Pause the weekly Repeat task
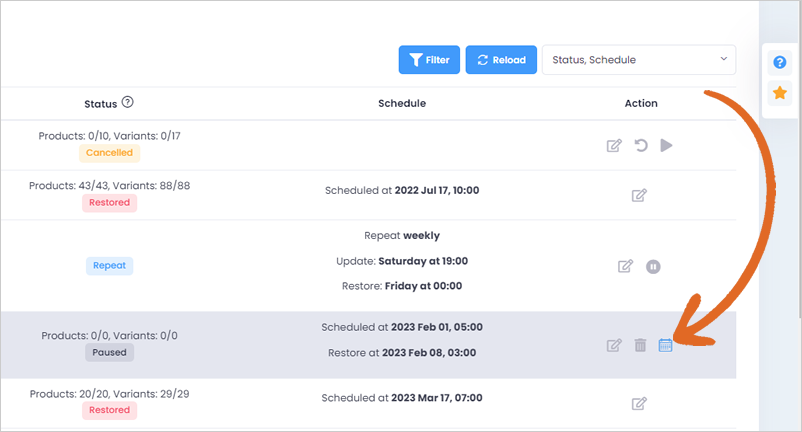The height and width of the screenshot is (432, 802). tap(653, 267)
